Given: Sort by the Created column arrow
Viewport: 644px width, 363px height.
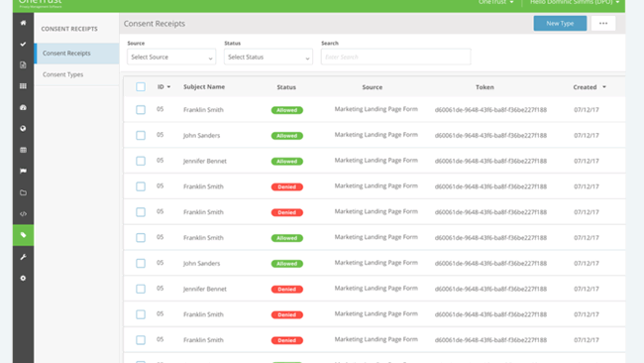Looking at the screenshot, I should [604, 87].
